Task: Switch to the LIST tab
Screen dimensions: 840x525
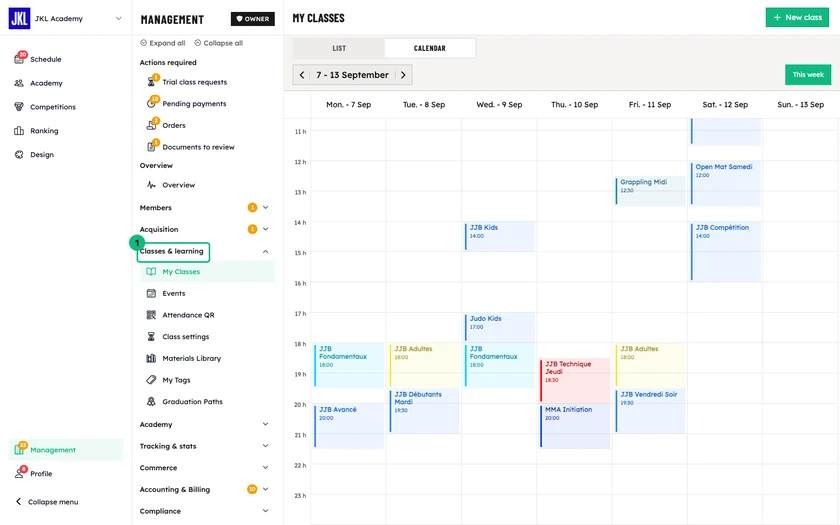Action: click(x=339, y=48)
